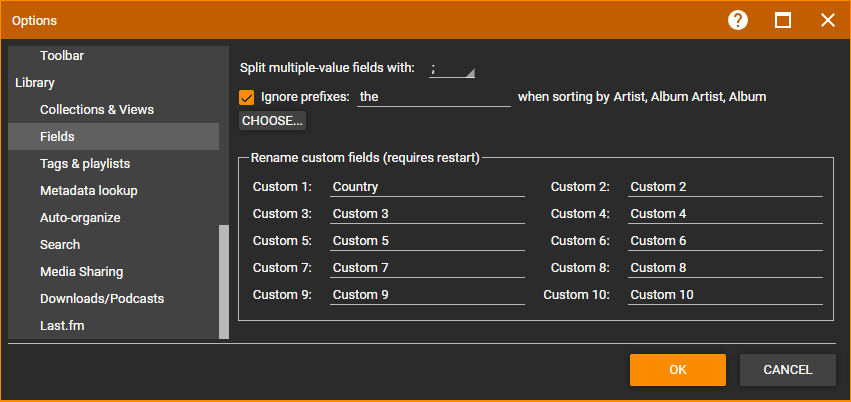Viewport: 851px width, 402px height.
Task: Click the CHOOSE... button
Action: click(272, 121)
